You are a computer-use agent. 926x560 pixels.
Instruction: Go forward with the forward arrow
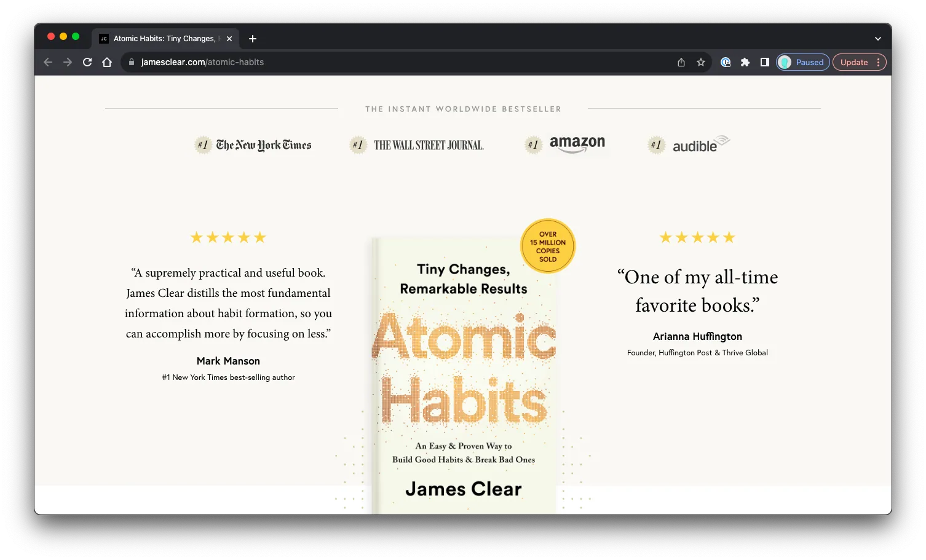coord(68,62)
